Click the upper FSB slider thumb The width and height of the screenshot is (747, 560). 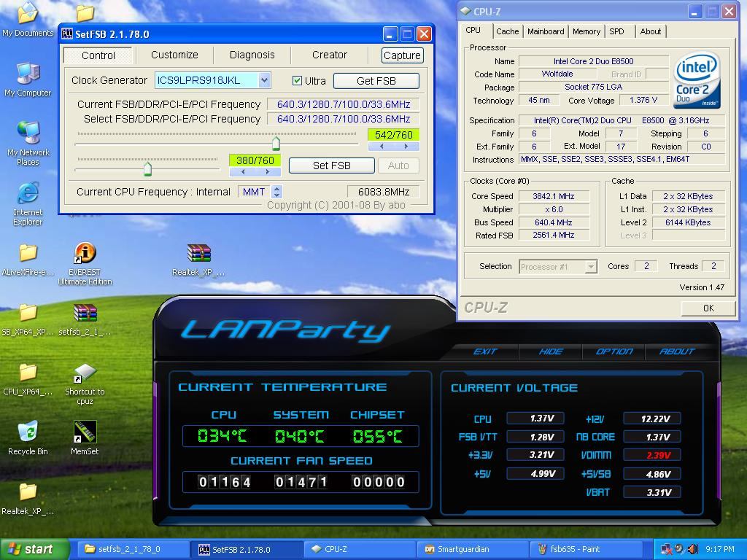[276, 143]
